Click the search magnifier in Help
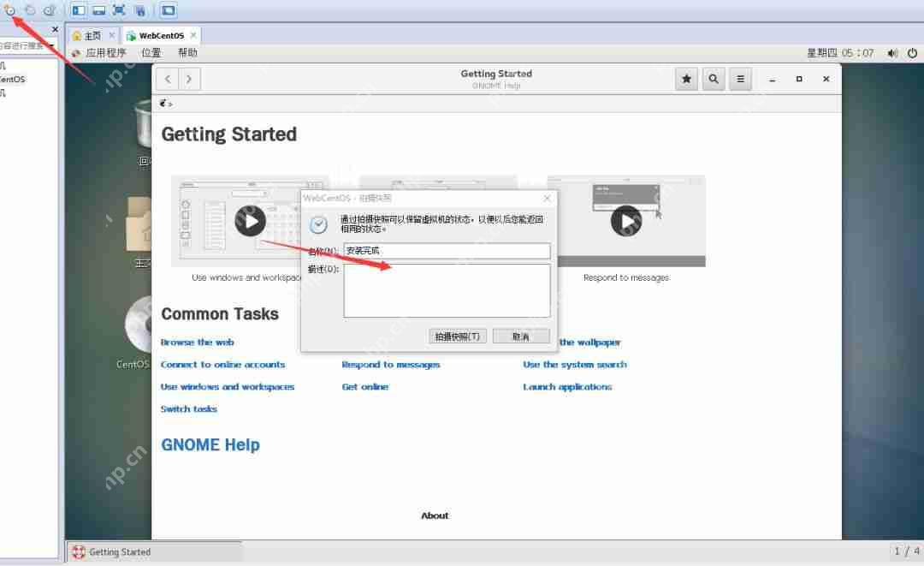The width and height of the screenshot is (924, 566). tap(713, 79)
